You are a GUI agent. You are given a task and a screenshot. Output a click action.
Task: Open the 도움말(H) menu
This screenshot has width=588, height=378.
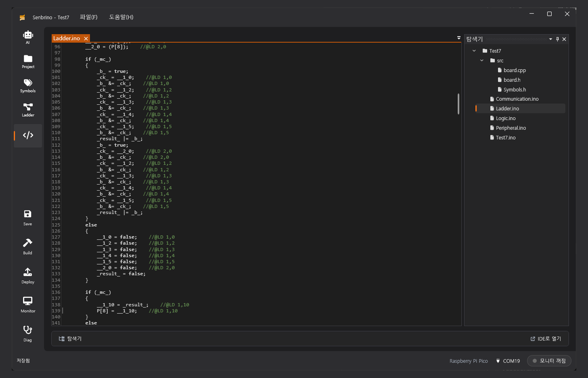[121, 17]
